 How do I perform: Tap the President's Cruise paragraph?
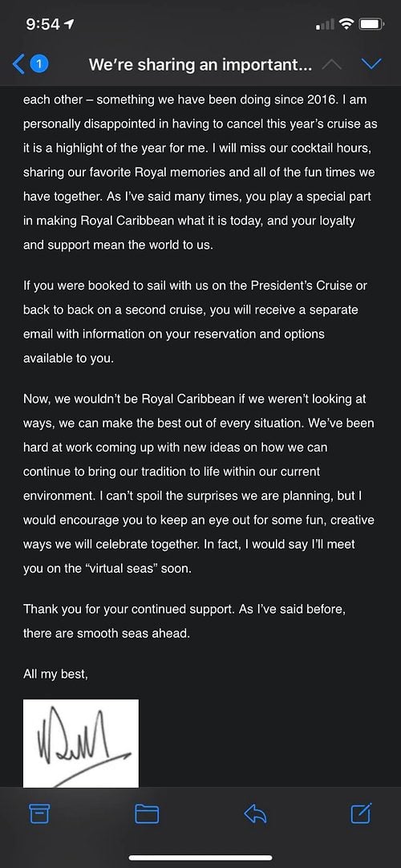[x=195, y=322]
